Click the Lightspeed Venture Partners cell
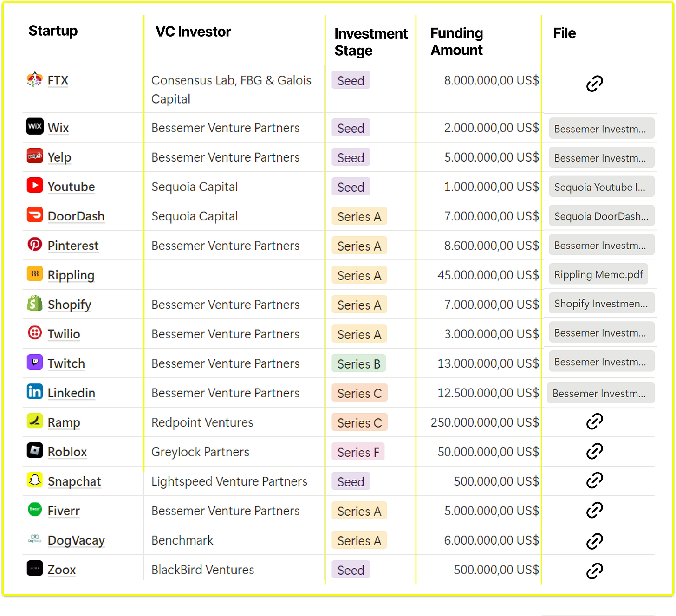Image resolution: width=676 pixels, height=616 pixels. pyautogui.click(x=229, y=481)
